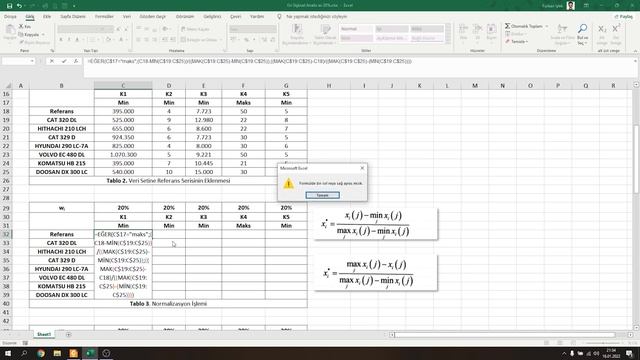Screen dimensions: 640x360
Task: Open File Explorer from the taskbar
Action: coord(57,353)
